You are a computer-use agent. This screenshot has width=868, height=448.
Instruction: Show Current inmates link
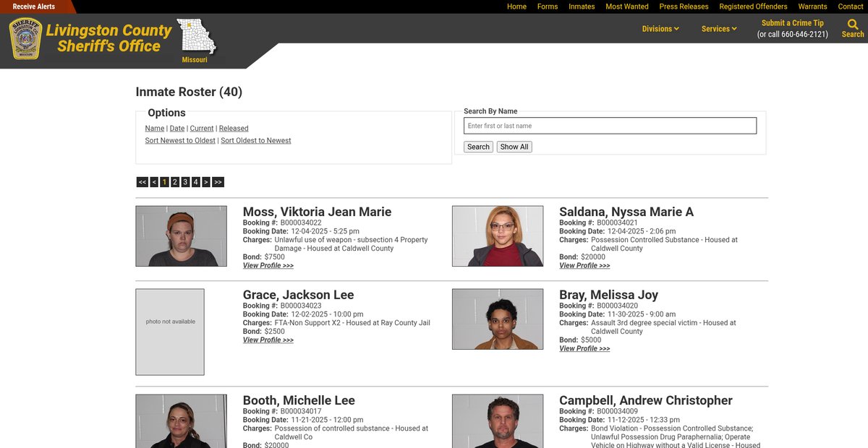tap(202, 129)
